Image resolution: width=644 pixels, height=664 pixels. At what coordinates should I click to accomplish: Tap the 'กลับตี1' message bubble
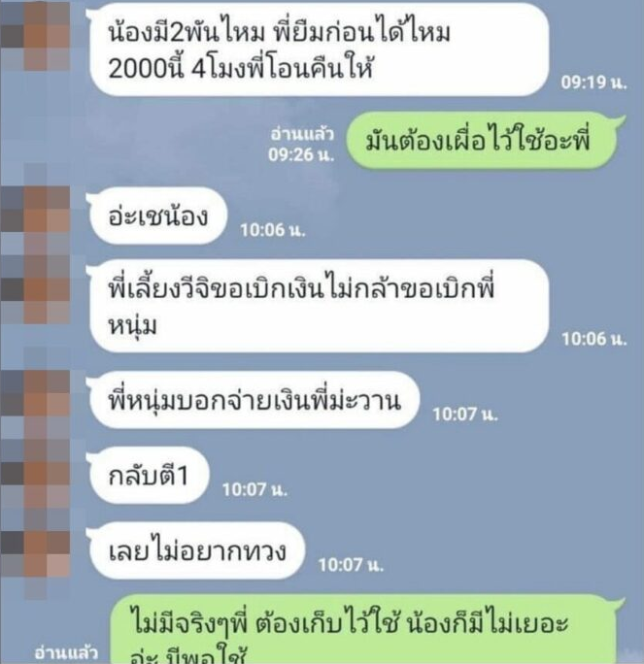point(149,475)
